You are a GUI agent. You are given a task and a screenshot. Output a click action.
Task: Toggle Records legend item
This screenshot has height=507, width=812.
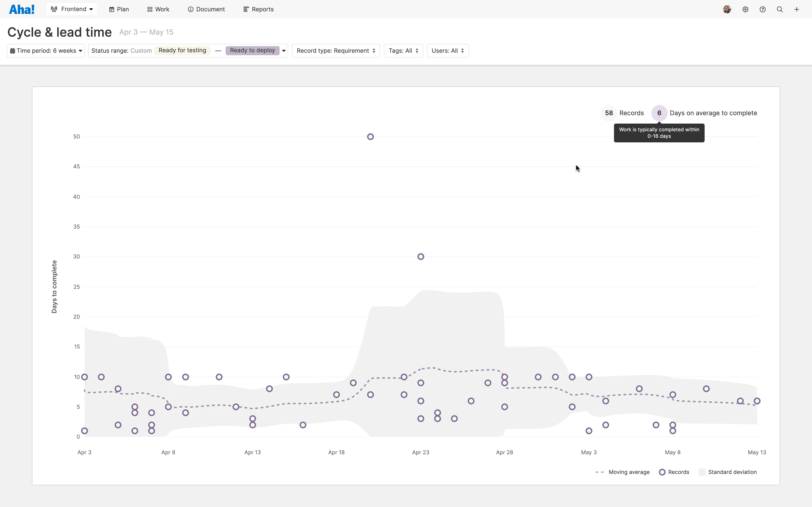click(674, 472)
